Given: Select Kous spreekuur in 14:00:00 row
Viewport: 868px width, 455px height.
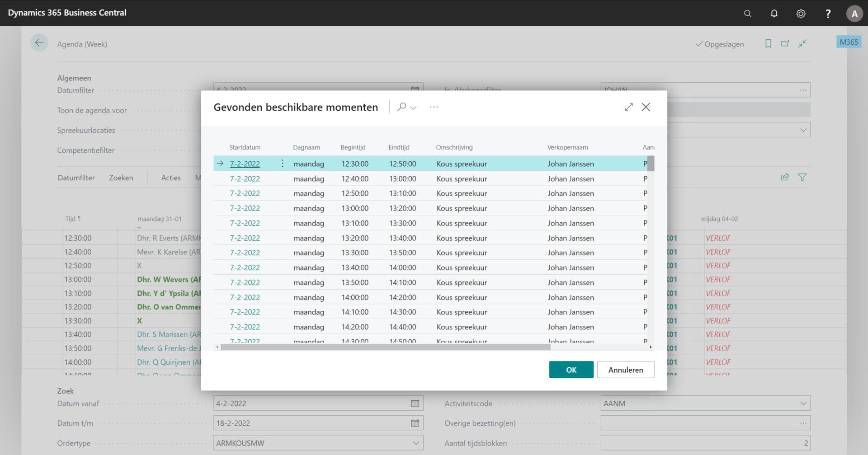Looking at the screenshot, I should (x=462, y=297).
